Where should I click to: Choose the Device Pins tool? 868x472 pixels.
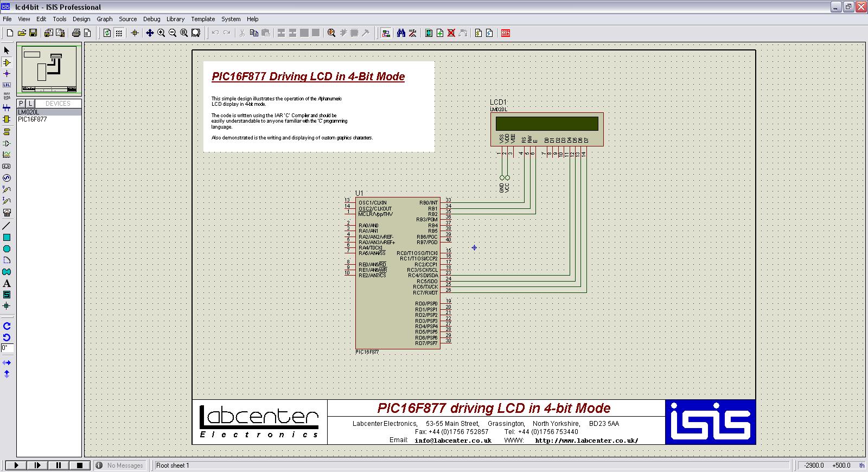7,143
